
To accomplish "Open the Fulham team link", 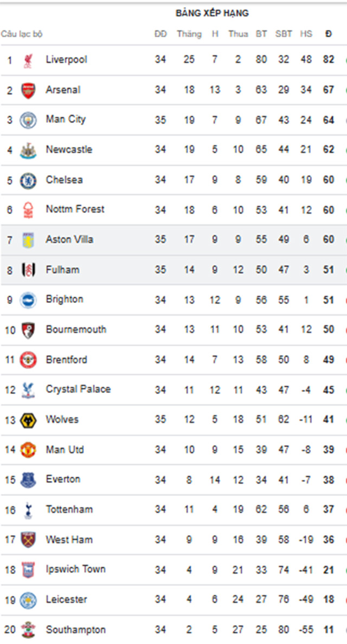I will [62, 270].
